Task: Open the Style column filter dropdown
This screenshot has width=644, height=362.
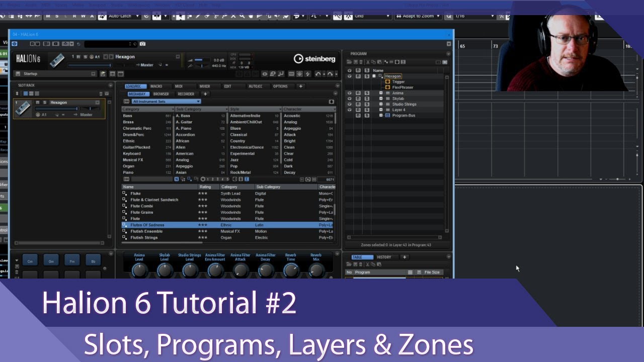Action: pyautogui.click(x=280, y=109)
